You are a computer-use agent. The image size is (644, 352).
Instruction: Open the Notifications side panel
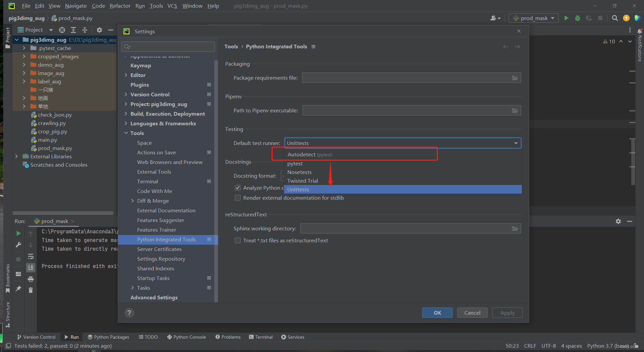[x=640, y=45]
